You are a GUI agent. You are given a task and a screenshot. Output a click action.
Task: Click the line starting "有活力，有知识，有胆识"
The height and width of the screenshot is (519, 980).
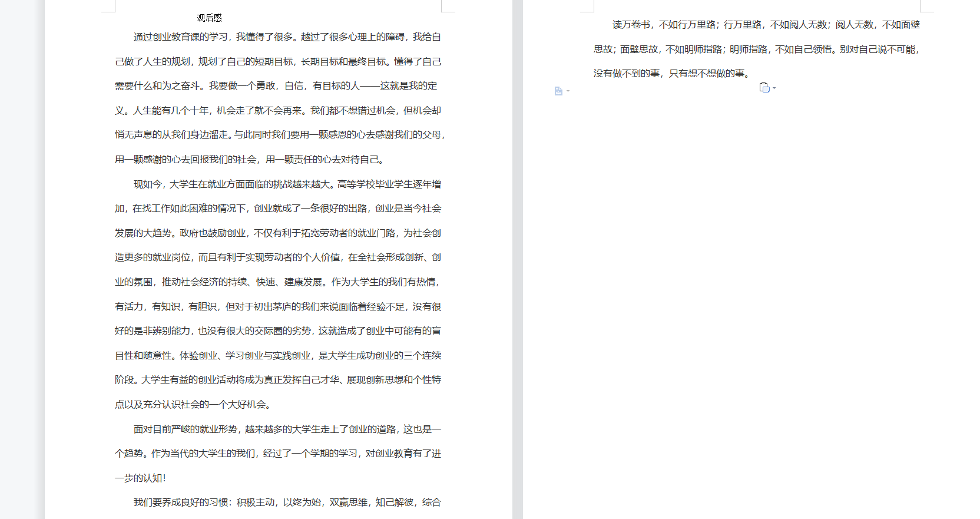click(x=278, y=307)
